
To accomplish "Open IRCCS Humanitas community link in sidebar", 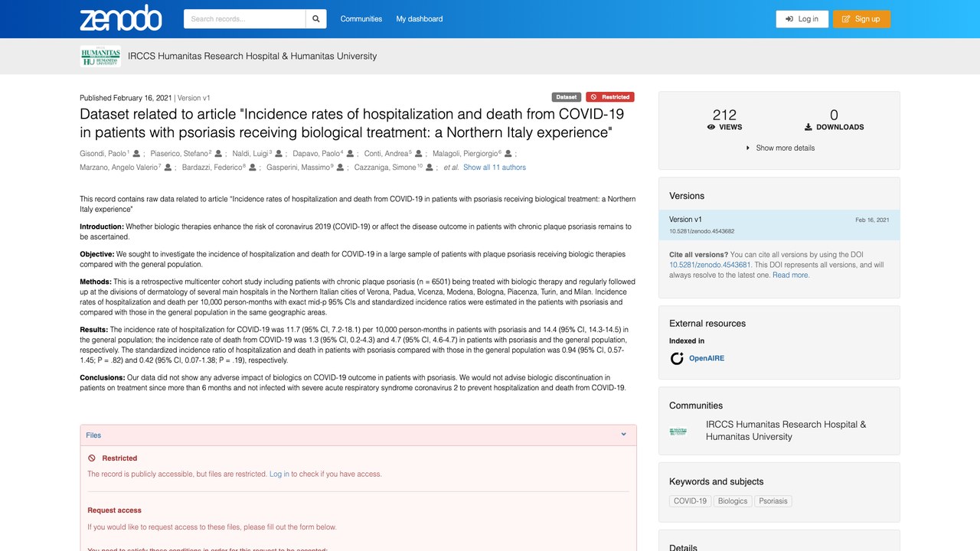I will 786,430.
